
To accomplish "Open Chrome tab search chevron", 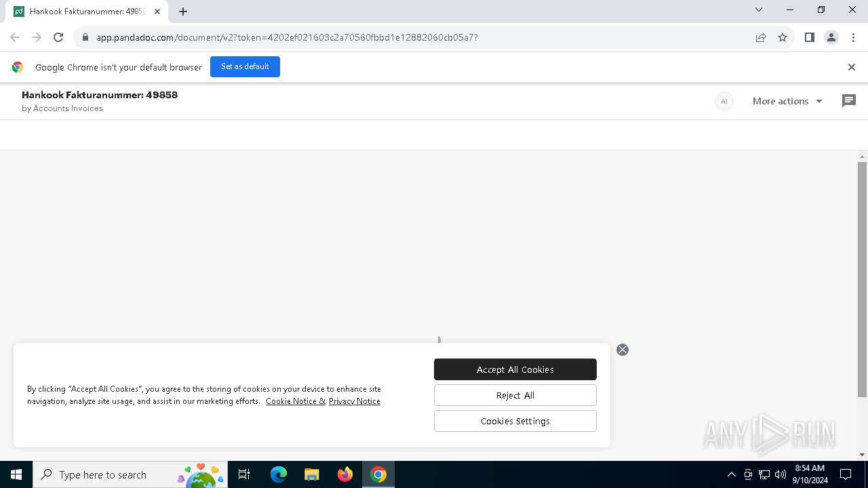I will click(759, 9).
